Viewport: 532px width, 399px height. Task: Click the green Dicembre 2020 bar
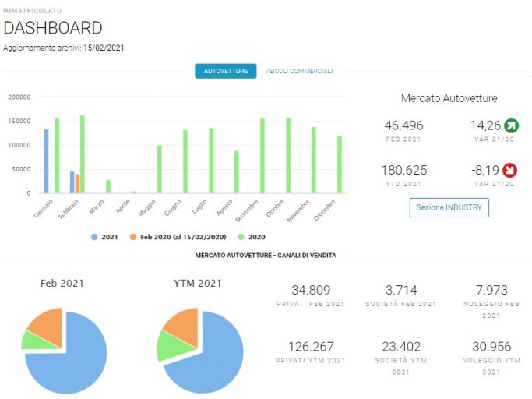pyautogui.click(x=340, y=164)
